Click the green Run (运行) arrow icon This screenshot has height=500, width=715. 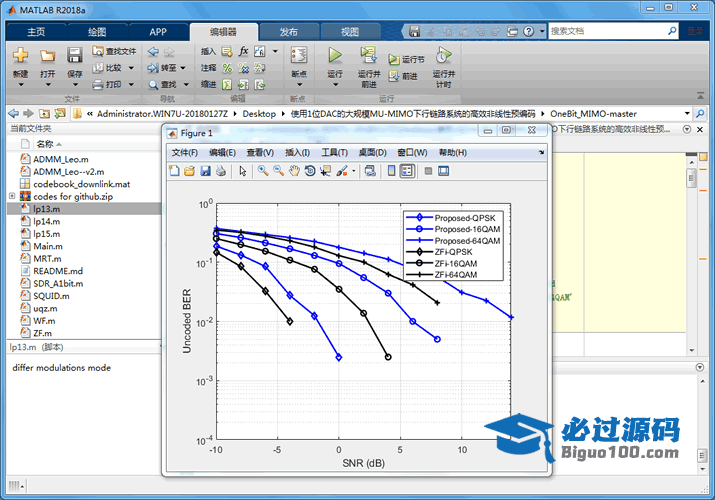pyautogui.click(x=335, y=55)
